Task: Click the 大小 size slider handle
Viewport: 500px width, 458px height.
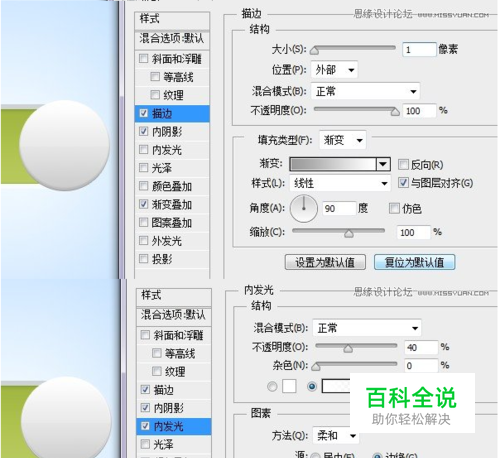Action: [315, 51]
